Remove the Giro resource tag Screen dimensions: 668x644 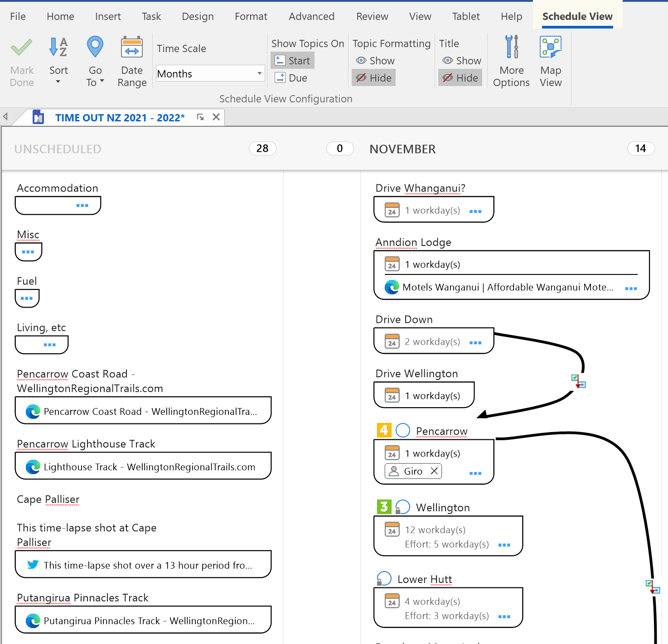pyautogui.click(x=434, y=471)
